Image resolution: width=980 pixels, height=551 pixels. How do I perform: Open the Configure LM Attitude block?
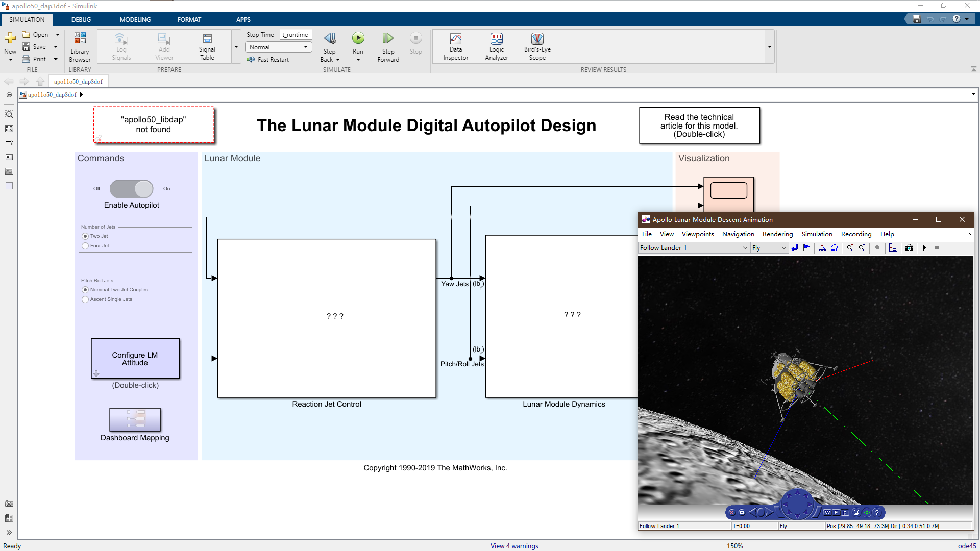tap(135, 359)
